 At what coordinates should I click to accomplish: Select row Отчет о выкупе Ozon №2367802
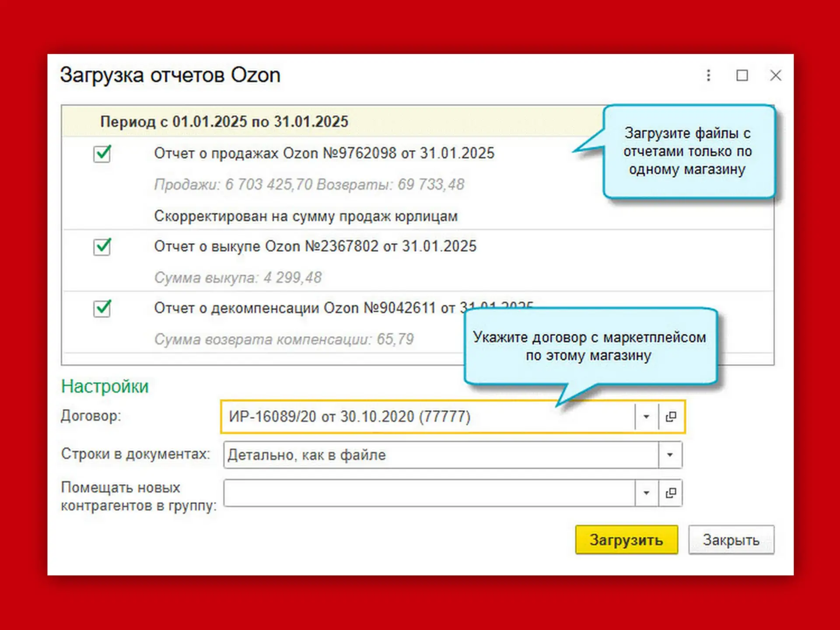pyautogui.click(x=315, y=246)
